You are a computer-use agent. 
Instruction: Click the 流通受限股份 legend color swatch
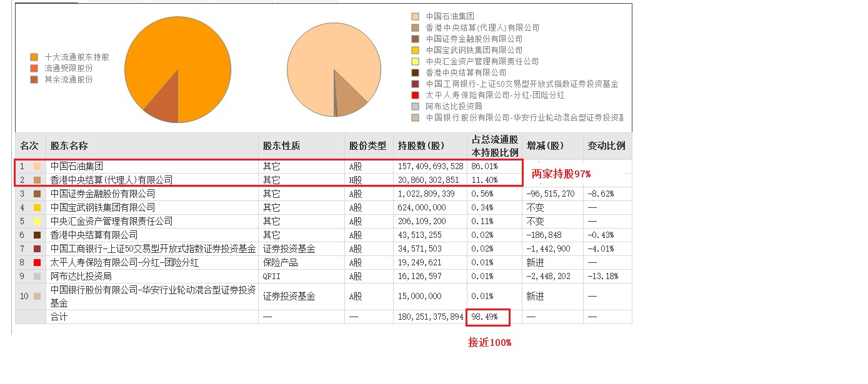point(34,68)
